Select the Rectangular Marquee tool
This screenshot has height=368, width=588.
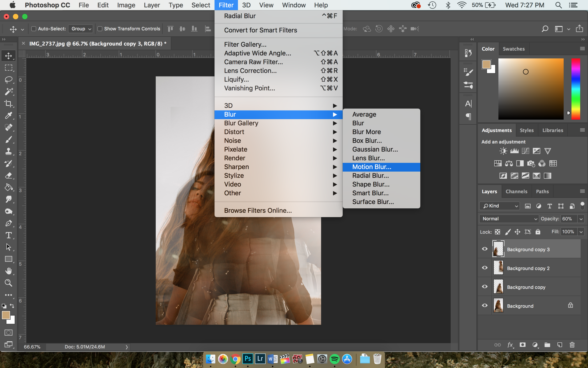coord(8,68)
